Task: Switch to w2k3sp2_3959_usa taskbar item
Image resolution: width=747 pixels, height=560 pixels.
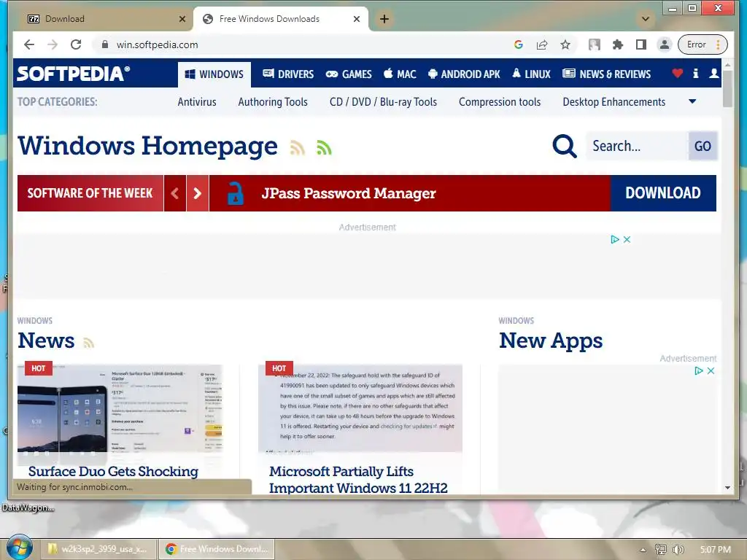Action: pos(98,549)
